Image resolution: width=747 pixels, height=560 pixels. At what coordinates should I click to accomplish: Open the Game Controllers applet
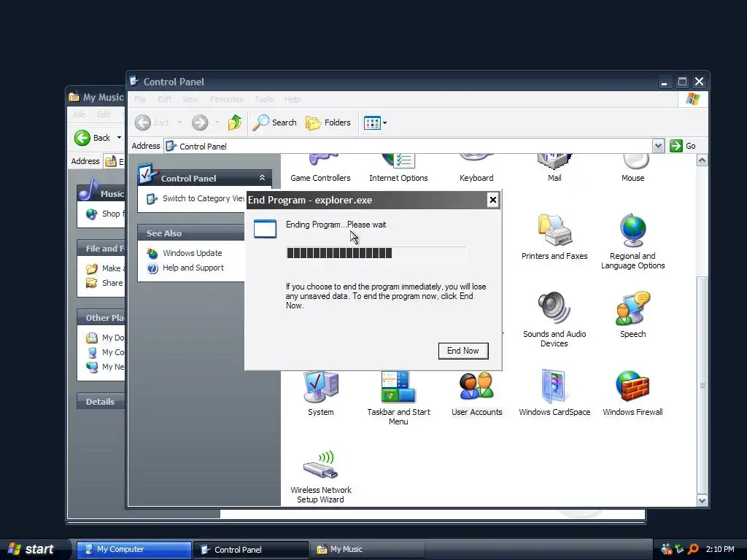[x=320, y=168]
